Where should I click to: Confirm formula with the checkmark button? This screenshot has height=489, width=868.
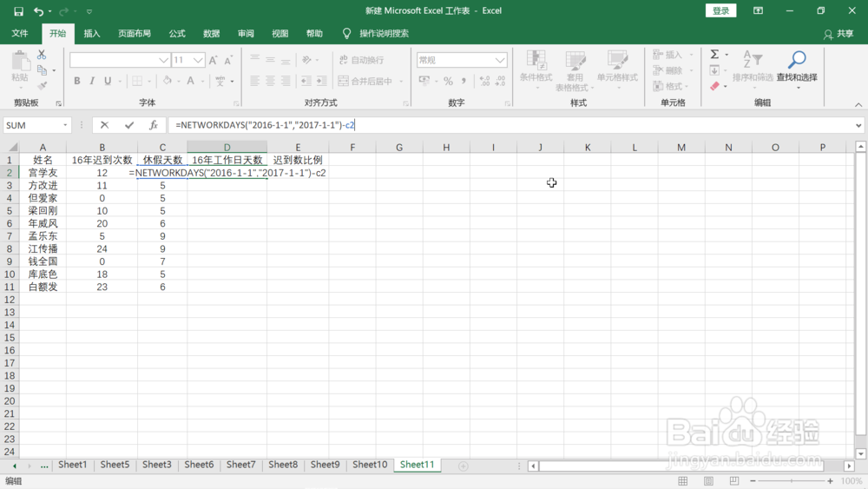tap(129, 125)
